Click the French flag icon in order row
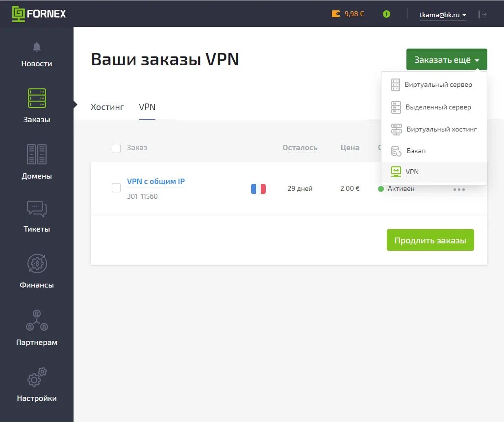Image resolution: width=504 pixels, height=422 pixels. 258,189
